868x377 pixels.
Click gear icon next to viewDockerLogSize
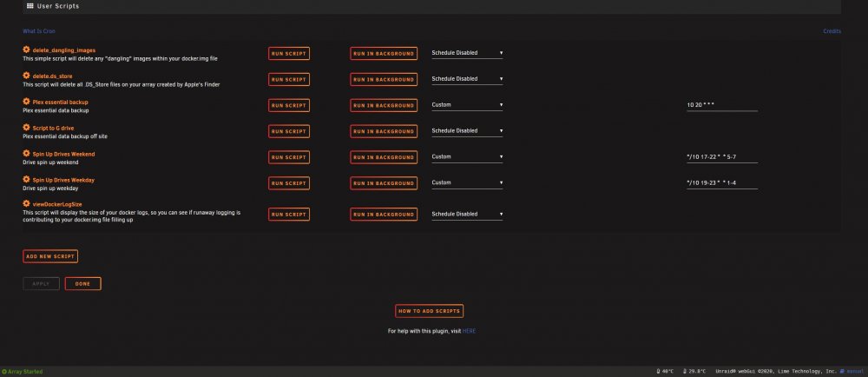pyautogui.click(x=26, y=204)
